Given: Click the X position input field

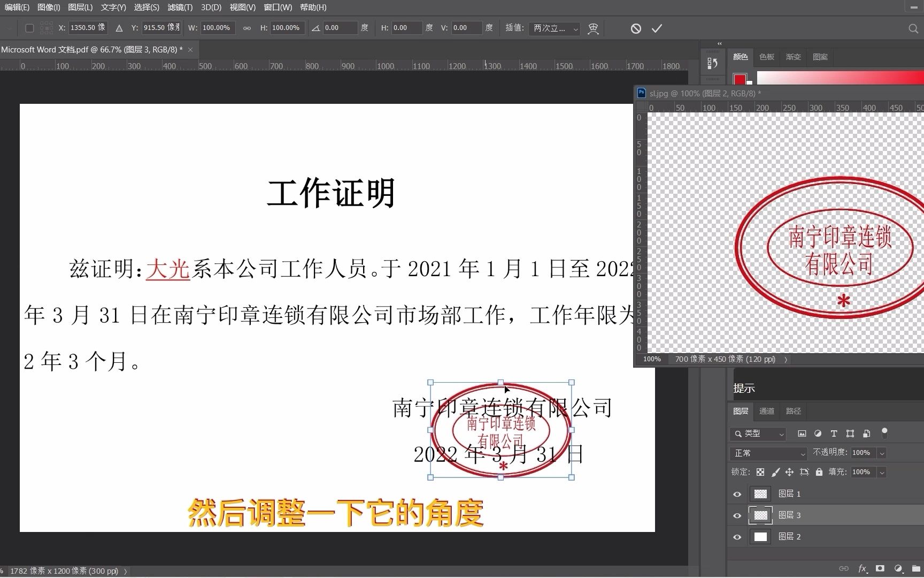Looking at the screenshot, I should point(88,28).
